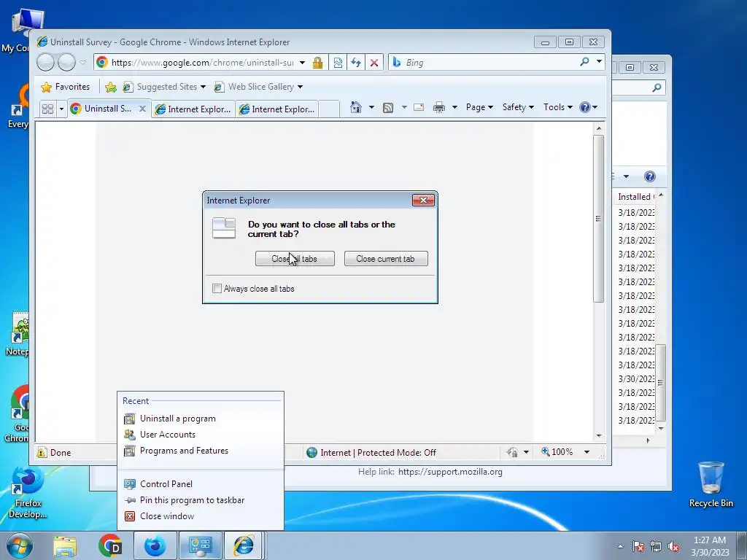Click the Help icon in Control Panel window
The image size is (747, 560).
tap(650, 176)
